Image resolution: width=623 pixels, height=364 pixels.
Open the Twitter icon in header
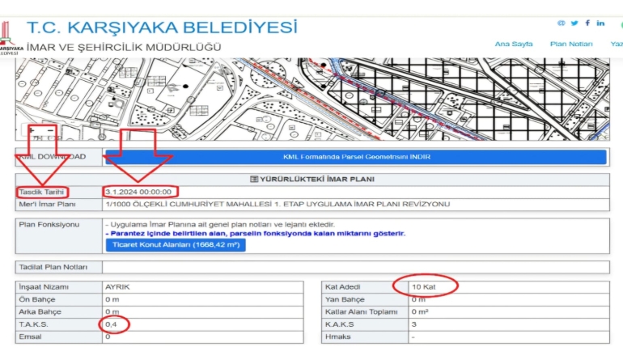point(574,23)
